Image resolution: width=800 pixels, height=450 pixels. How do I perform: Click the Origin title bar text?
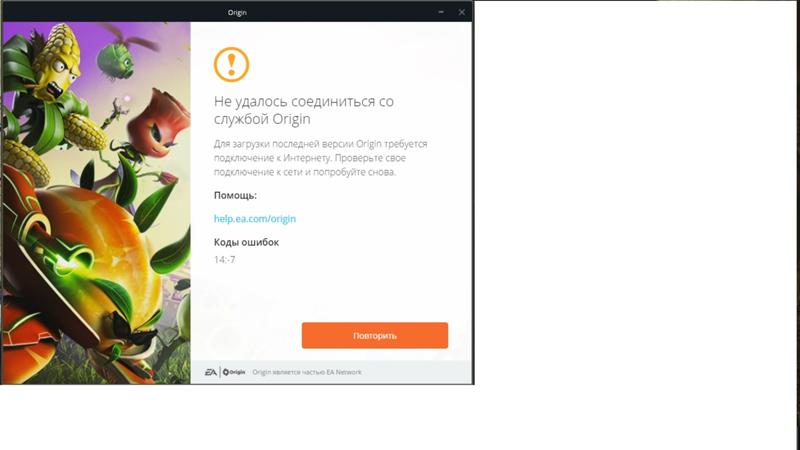(237, 12)
